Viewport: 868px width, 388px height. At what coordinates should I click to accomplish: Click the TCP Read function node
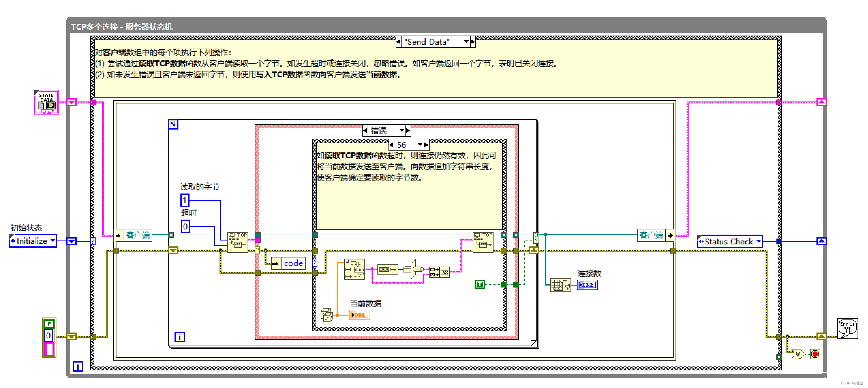pyautogui.click(x=237, y=242)
